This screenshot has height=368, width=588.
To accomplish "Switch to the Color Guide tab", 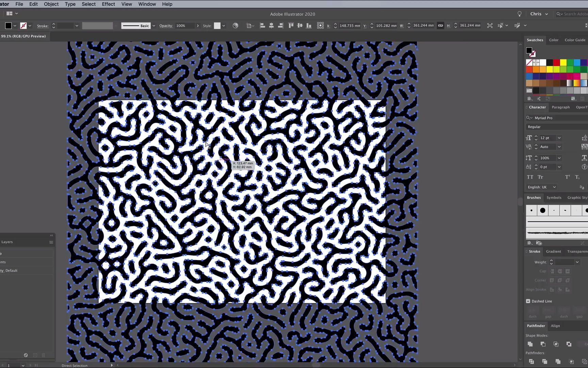I will 575,40.
